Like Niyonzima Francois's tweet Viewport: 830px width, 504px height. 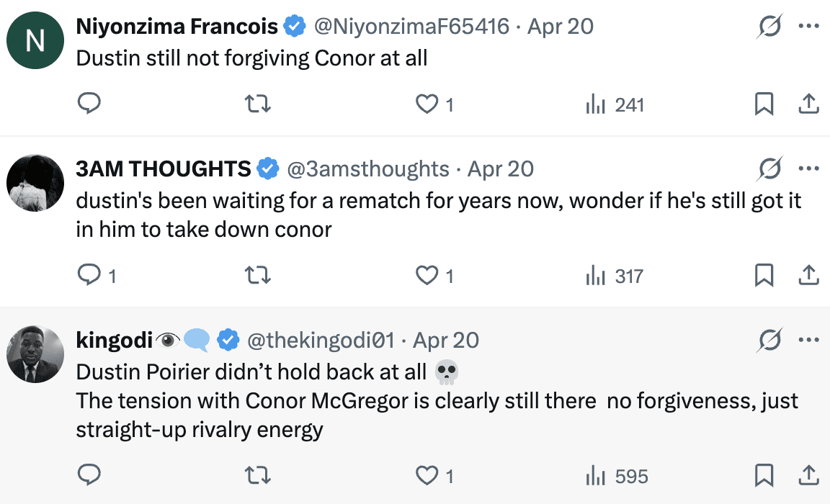click(428, 105)
